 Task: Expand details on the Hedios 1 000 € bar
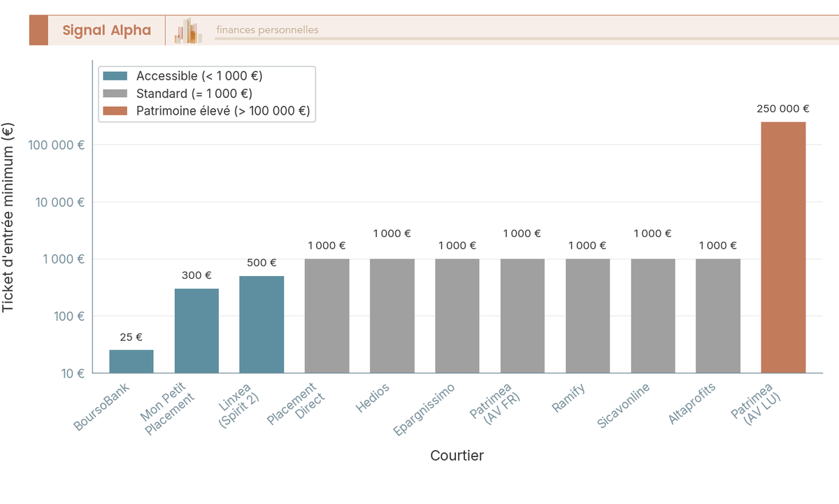(392, 315)
